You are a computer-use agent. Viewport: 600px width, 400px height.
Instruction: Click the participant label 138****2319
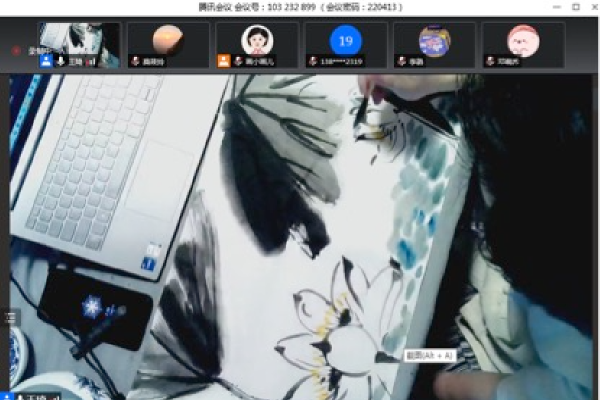click(x=342, y=62)
